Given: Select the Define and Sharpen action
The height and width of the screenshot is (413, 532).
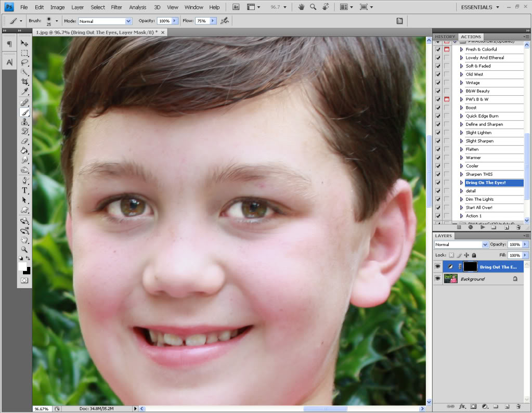Looking at the screenshot, I should [484, 124].
